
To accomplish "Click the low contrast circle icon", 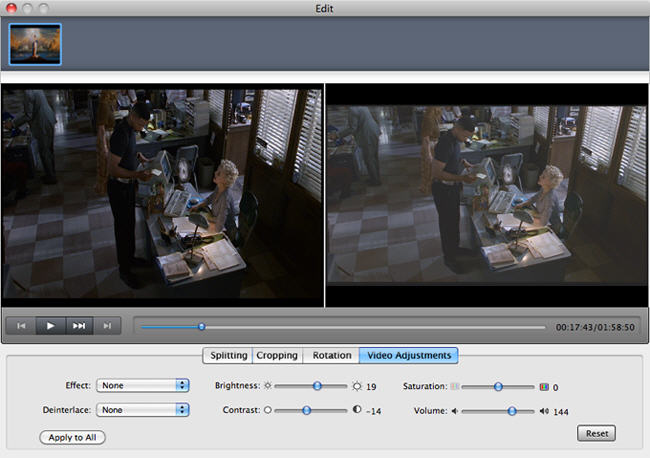I will (268, 410).
